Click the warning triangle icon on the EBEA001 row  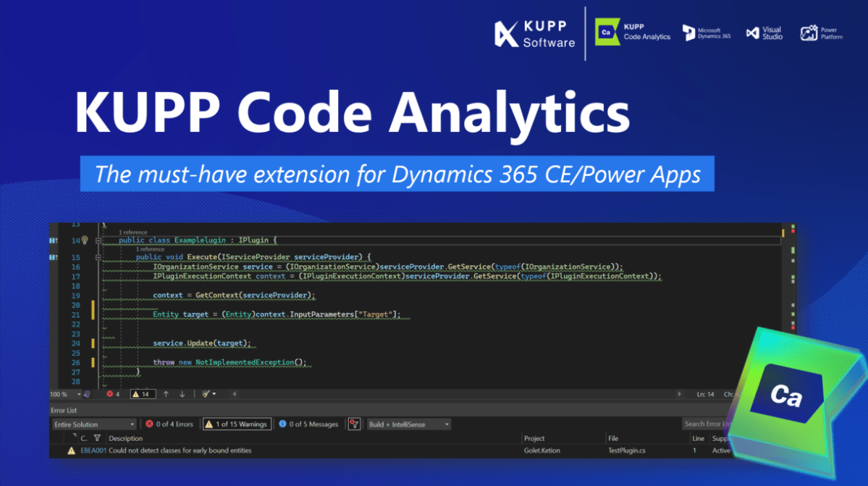pyautogui.click(x=71, y=451)
